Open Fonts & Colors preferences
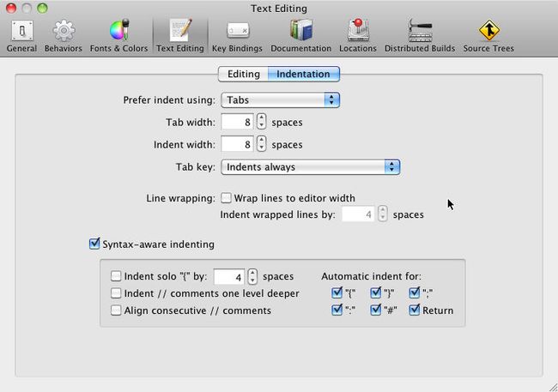Screen dimensions: 558x392 tap(118, 36)
